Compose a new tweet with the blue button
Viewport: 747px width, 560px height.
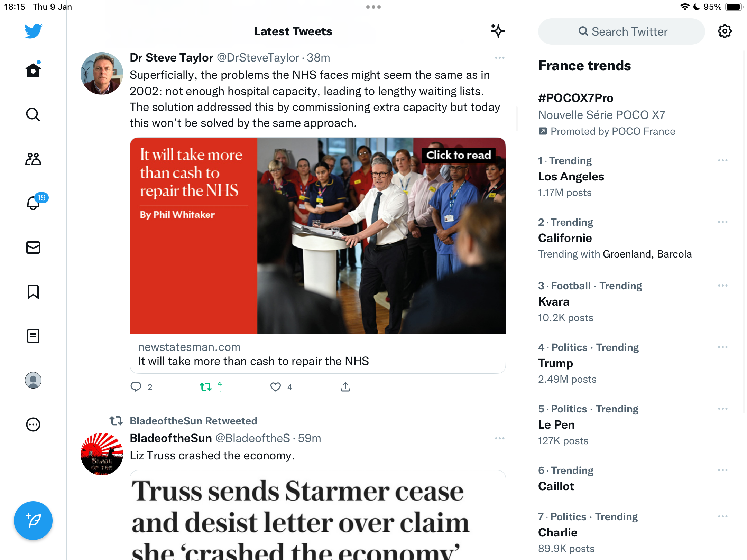pos(33,520)
